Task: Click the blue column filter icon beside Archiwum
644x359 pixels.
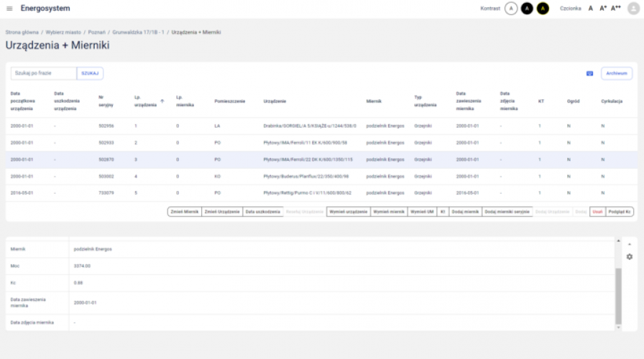Action: (x=589, y=73)
